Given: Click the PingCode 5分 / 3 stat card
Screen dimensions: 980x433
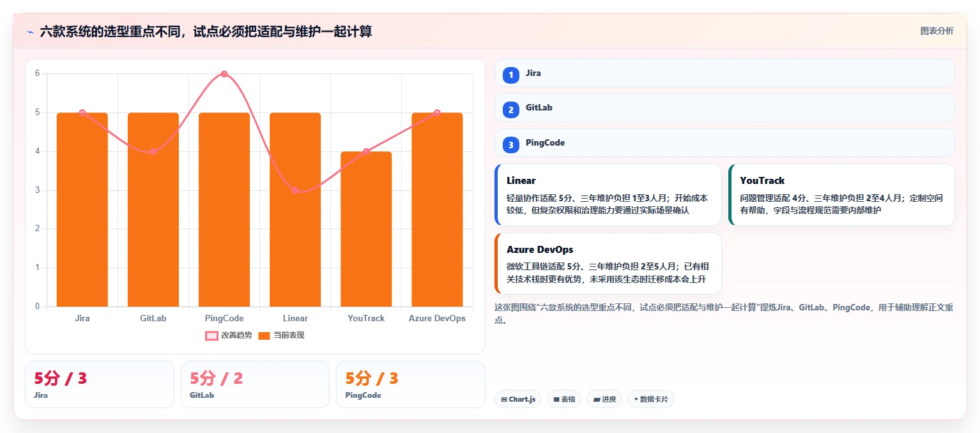Looking at the screenshot, I should (x=411, y=384).
